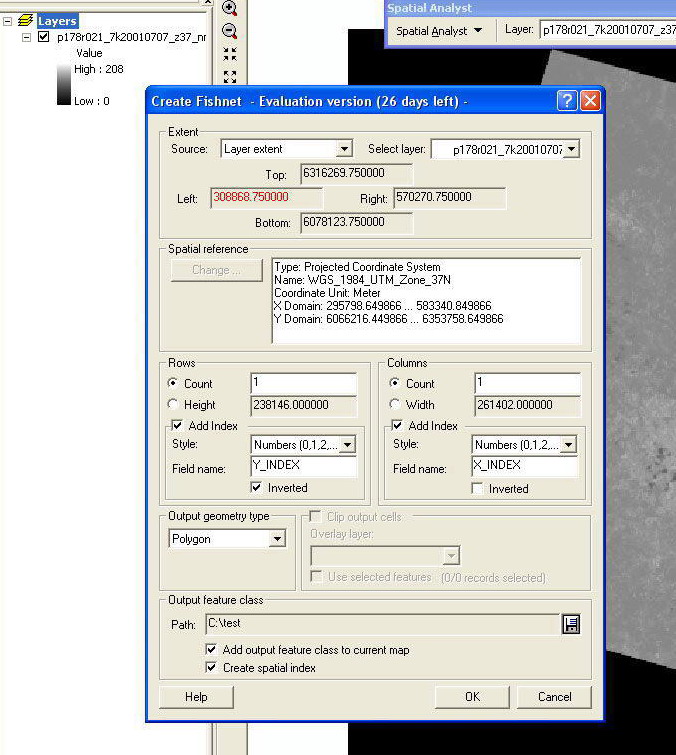Open the Extent Source dropdown
This screenshot has height=755, width=676.
click(x=344, y=149)
